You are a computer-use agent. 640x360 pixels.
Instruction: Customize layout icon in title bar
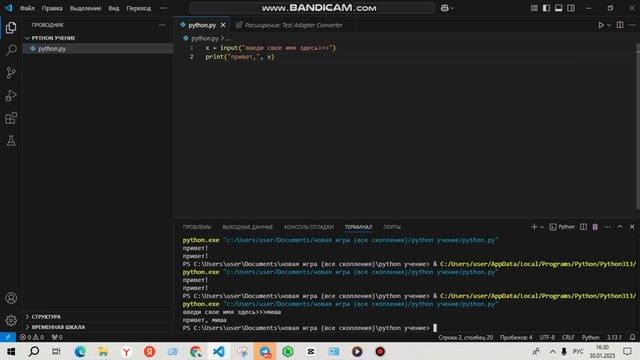click(534, 8)
